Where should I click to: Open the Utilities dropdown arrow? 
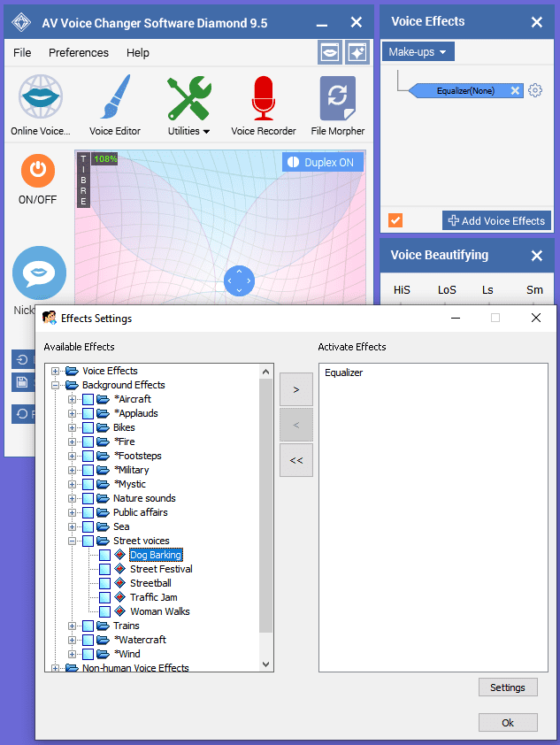tap(206, 132)
